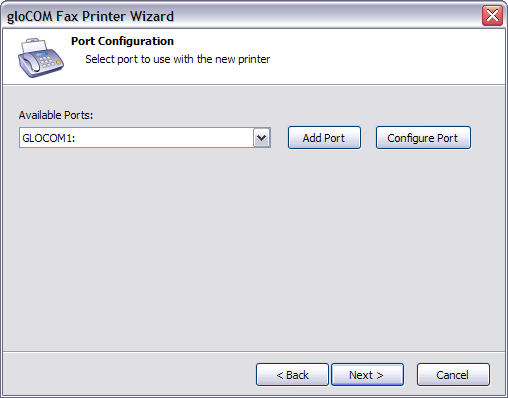508x398 pixels.
Task: Click the 'Select port to use' description text
Action: [x=178, y=59]
